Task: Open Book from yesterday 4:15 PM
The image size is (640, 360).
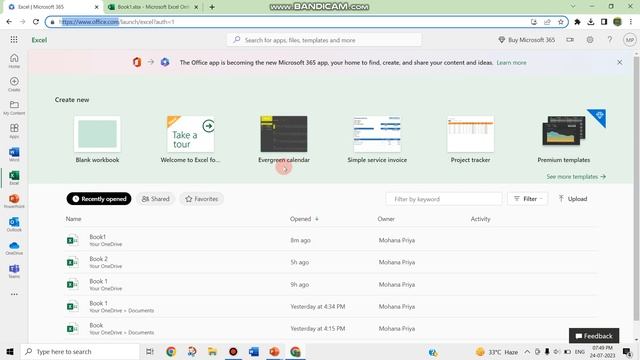Action: coord(330,328)
